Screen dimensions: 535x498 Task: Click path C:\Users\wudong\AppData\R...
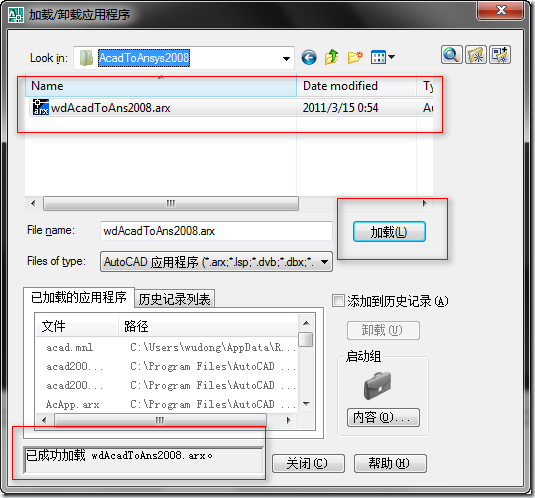coord(212,348)
